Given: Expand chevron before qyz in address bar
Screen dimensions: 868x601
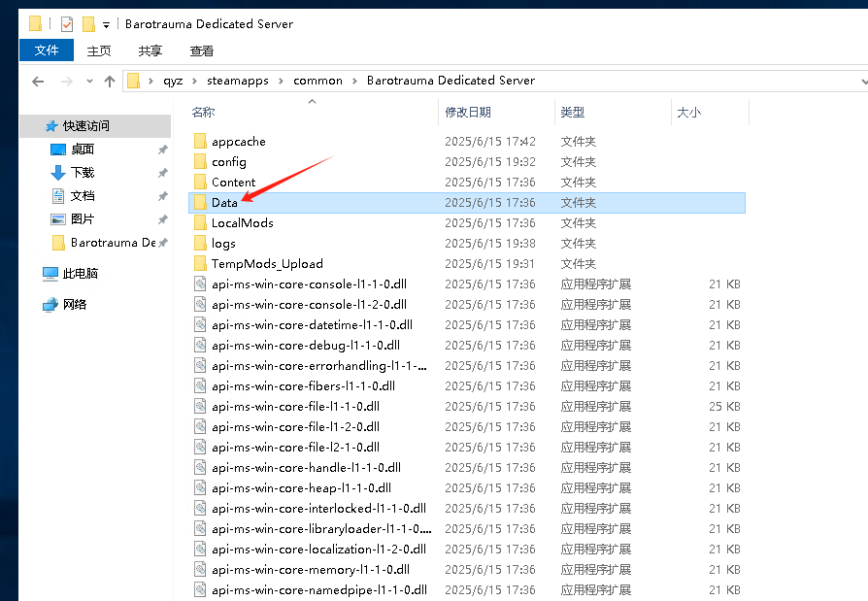Looking at the screenshot, I should 150,81.
